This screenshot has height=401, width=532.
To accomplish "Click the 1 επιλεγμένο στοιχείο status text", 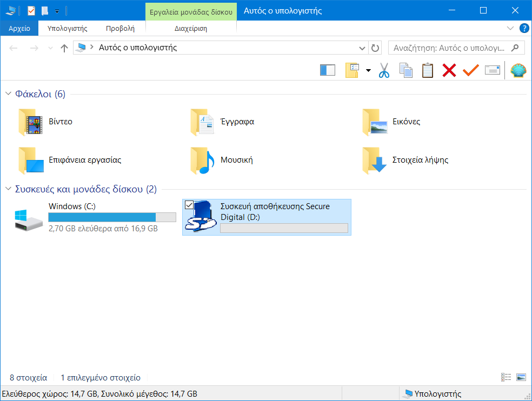I will pos(101,378).
